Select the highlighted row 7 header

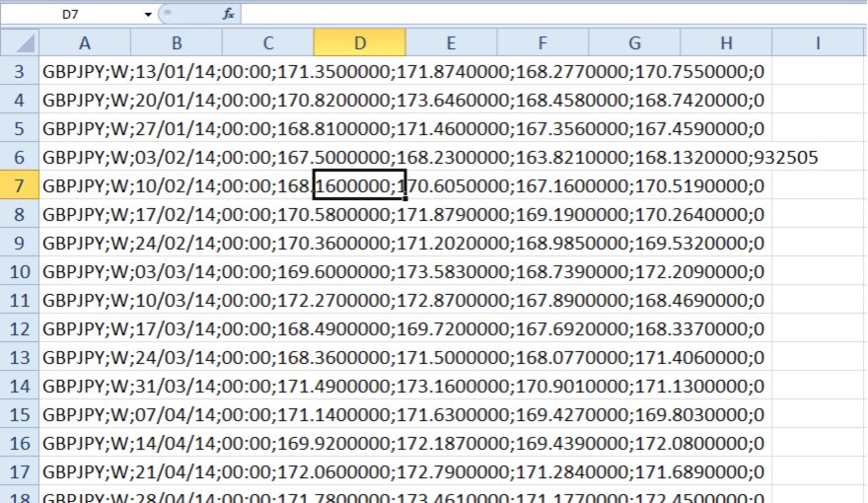[x=20, y=186]
